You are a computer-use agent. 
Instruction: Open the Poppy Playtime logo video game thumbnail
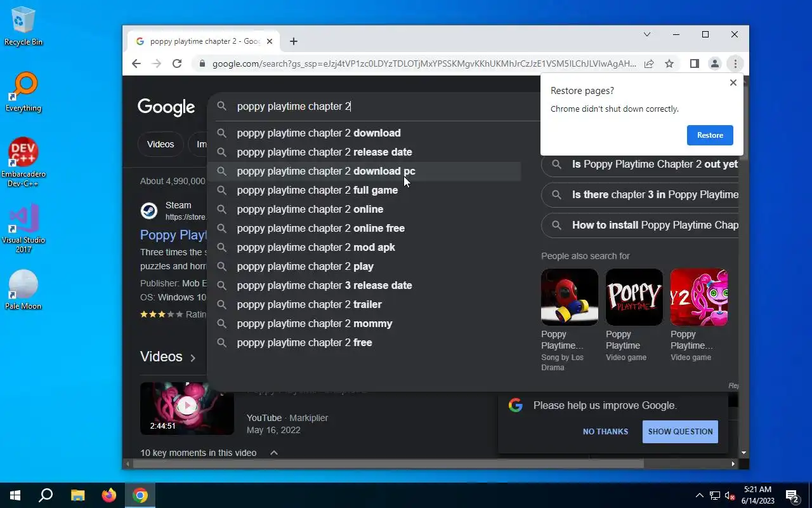(x=634, y=297)
